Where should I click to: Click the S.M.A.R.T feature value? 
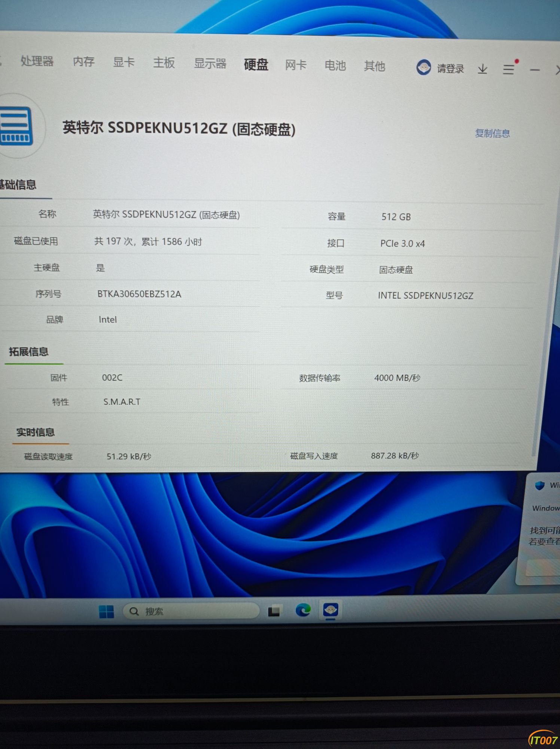pos(122,402)
